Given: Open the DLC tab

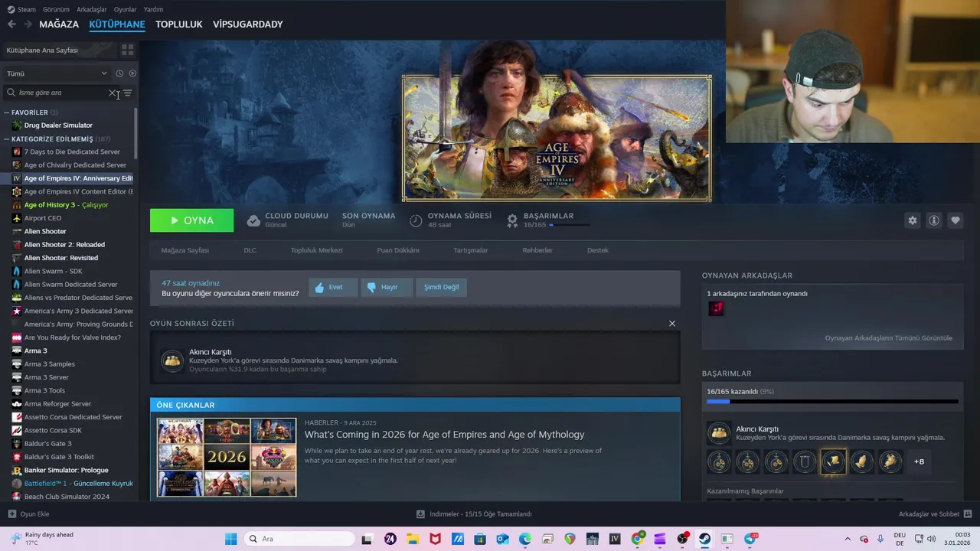Looking at the screenshot, I should pyautogui.click(x=250, y=250).
